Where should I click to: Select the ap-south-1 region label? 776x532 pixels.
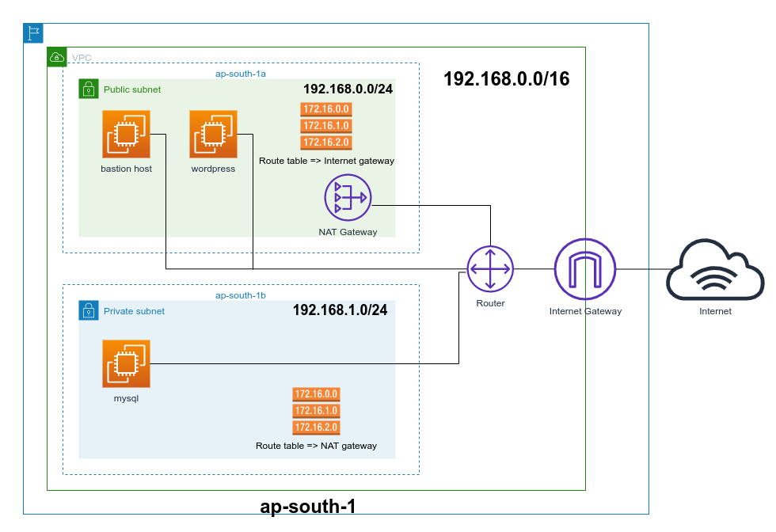308,505
